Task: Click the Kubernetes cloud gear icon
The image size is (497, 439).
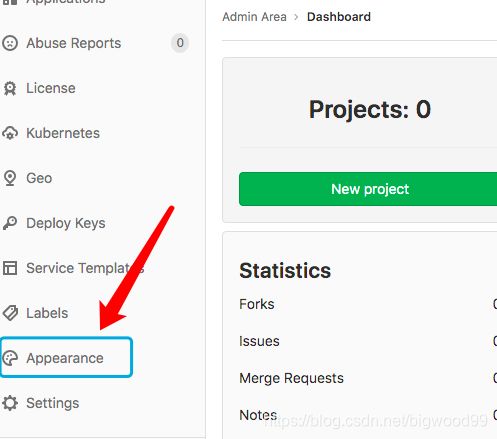Action: point(10,133)
